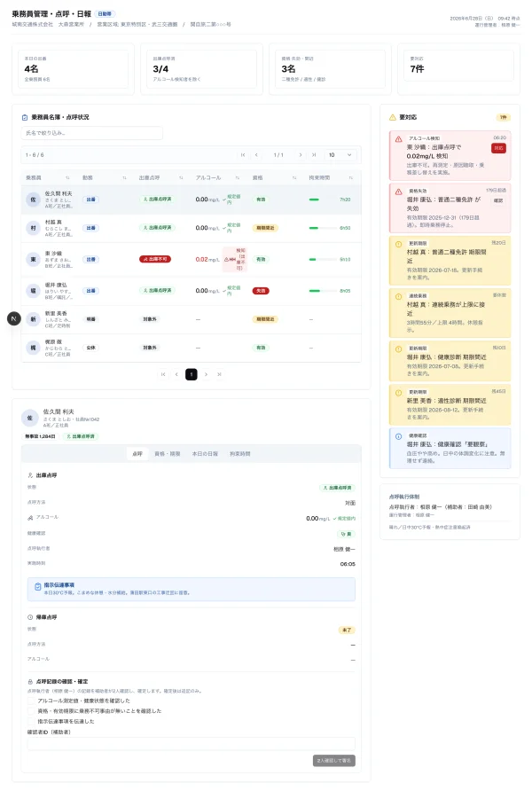The height and width of the screenshot is (791, 532).
Task: Click the warning triangle icon beside 要対応 heading
Action: (392, 118)
